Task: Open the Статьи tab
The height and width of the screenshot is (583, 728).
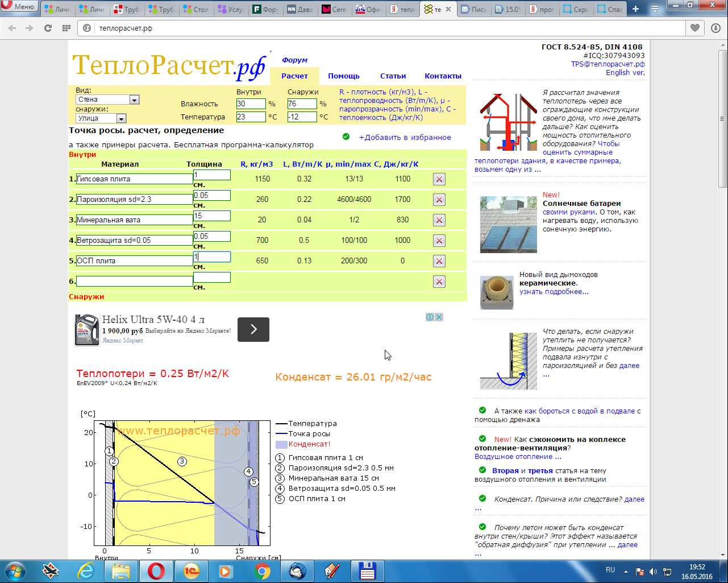Action: click(x=393, y=76)
